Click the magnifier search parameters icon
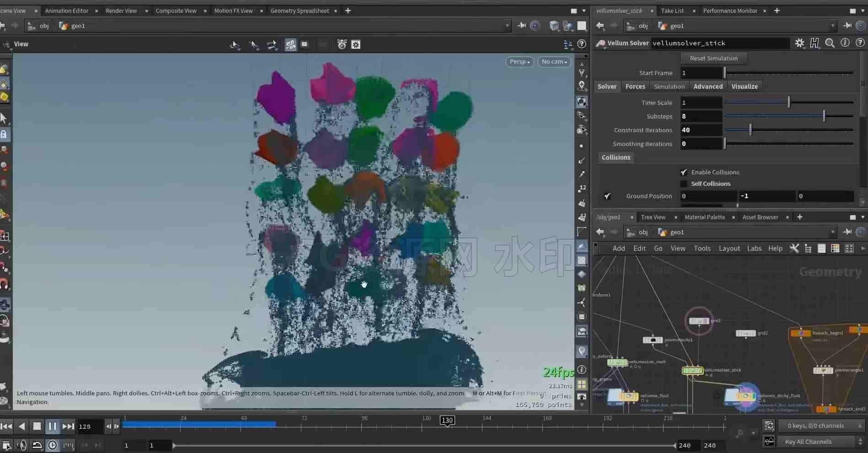Image resolution: width=868 pixels, height=453 pixels. (x=830, y=43)
